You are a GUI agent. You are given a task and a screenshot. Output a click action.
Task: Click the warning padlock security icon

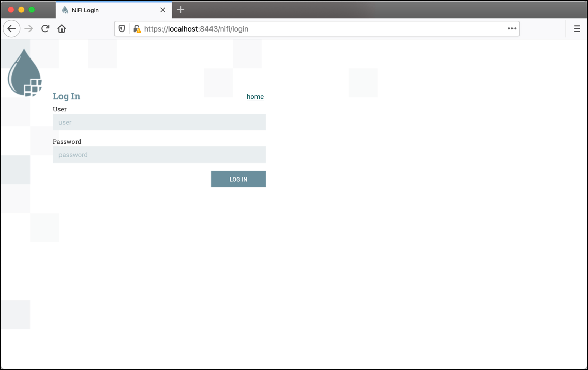tap(137, 28)
